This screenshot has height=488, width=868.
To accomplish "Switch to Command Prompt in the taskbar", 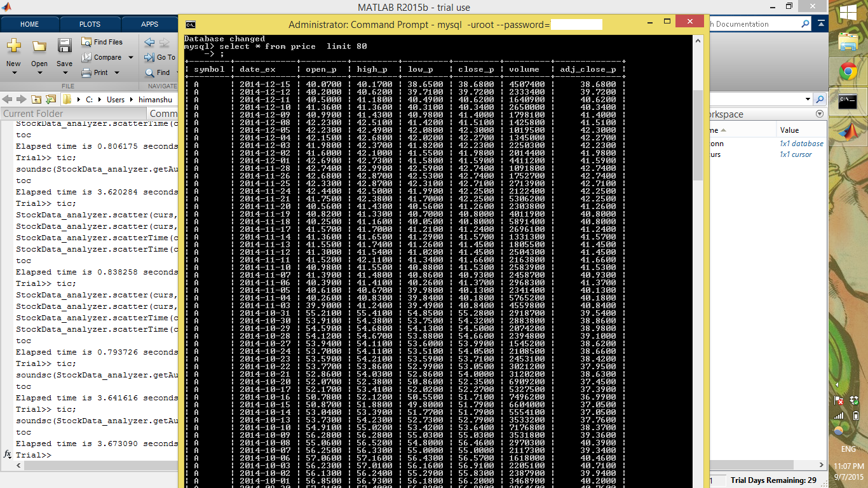I will pyautogui.click(x=848, y=101).
